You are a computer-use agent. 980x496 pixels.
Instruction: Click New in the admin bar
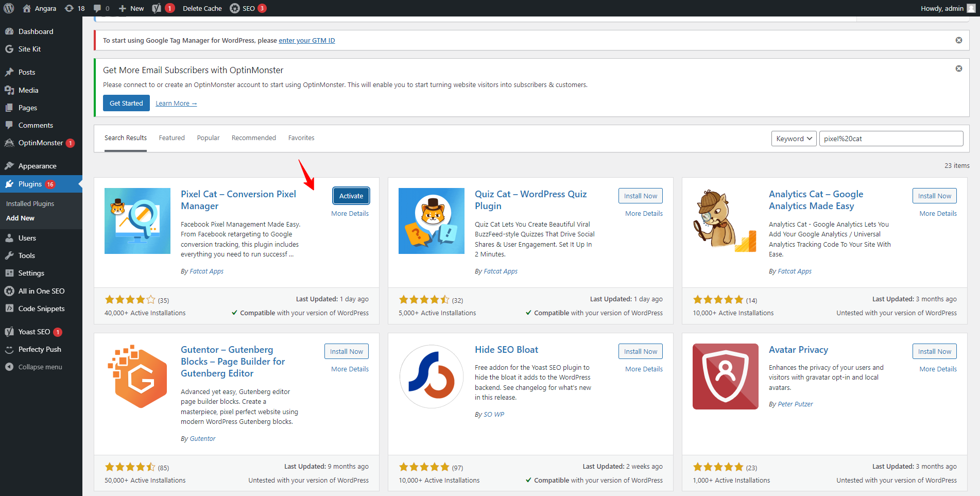131,8
